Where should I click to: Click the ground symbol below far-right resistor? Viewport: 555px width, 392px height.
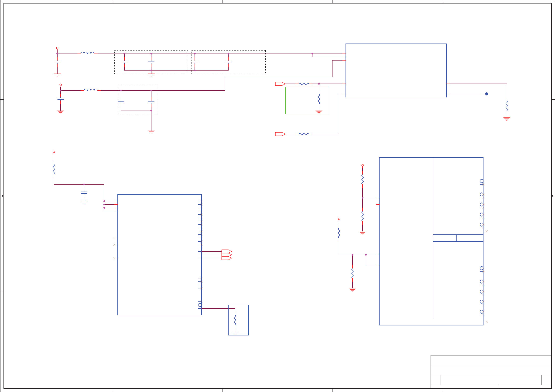[x=507, y=118]
